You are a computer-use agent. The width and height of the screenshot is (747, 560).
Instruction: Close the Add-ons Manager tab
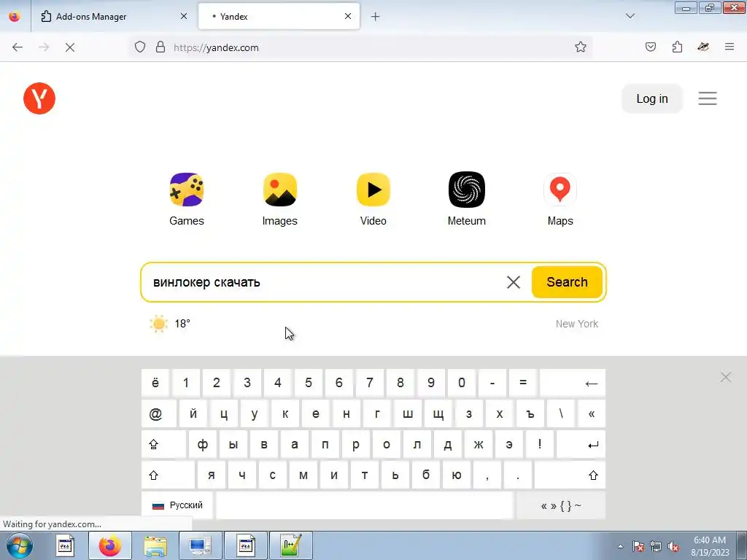(x=183, y=16)
